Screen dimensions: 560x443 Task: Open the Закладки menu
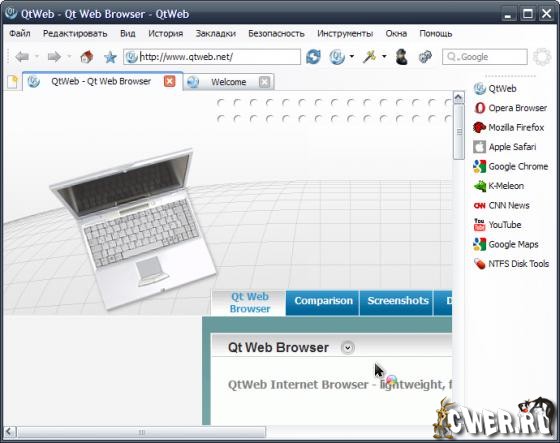216,34
